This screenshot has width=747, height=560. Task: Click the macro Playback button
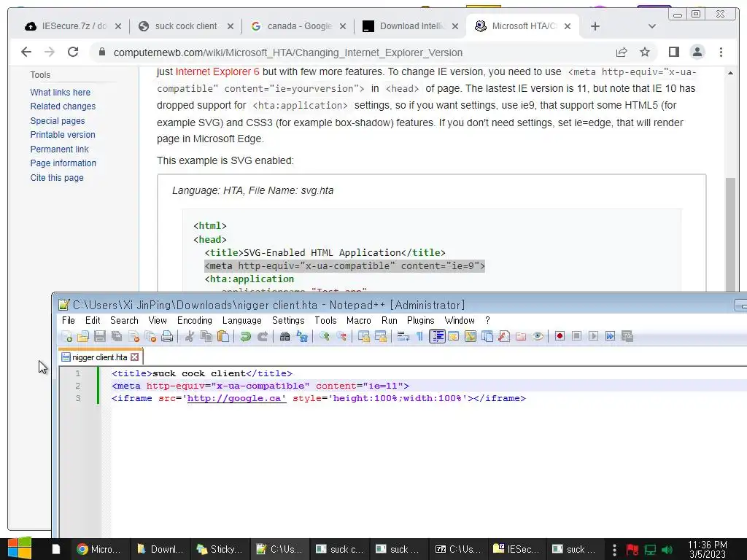point(593,337)
